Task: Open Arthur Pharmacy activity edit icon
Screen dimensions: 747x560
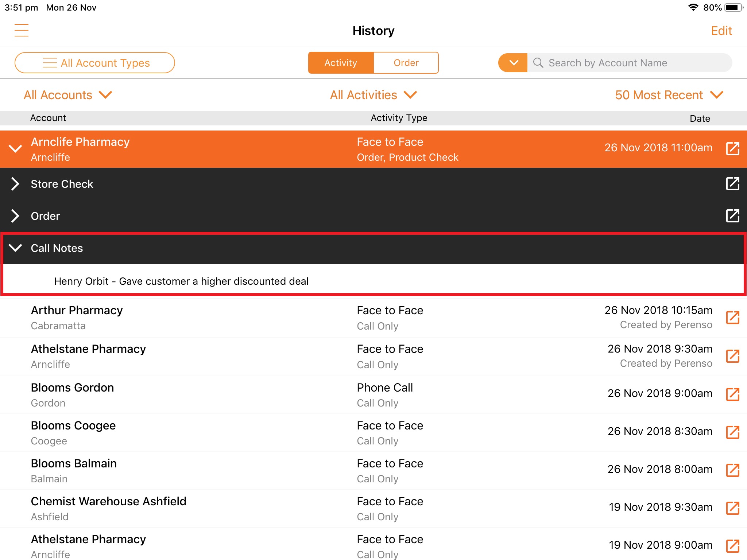Action: pos(732,318)
